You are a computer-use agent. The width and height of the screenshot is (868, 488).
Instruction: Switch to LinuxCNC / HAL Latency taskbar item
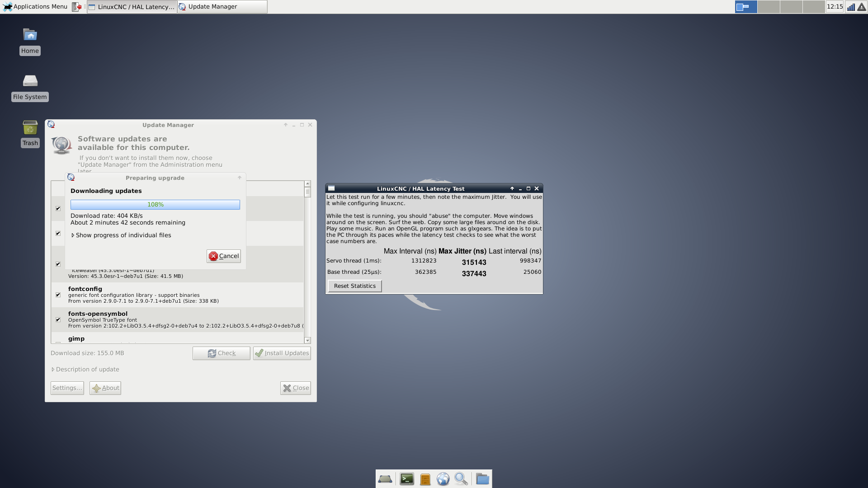[x=132, y=7]
